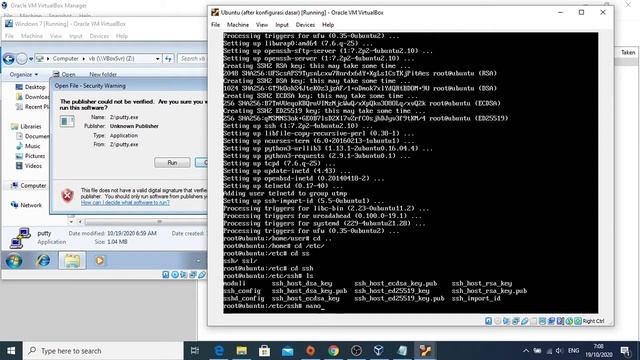Image resolution: width=640 pixels, height=360 pixels.
Task: Open VirtualBox icon on Windows 10 taskbar
Action: [x=379, y=351]
